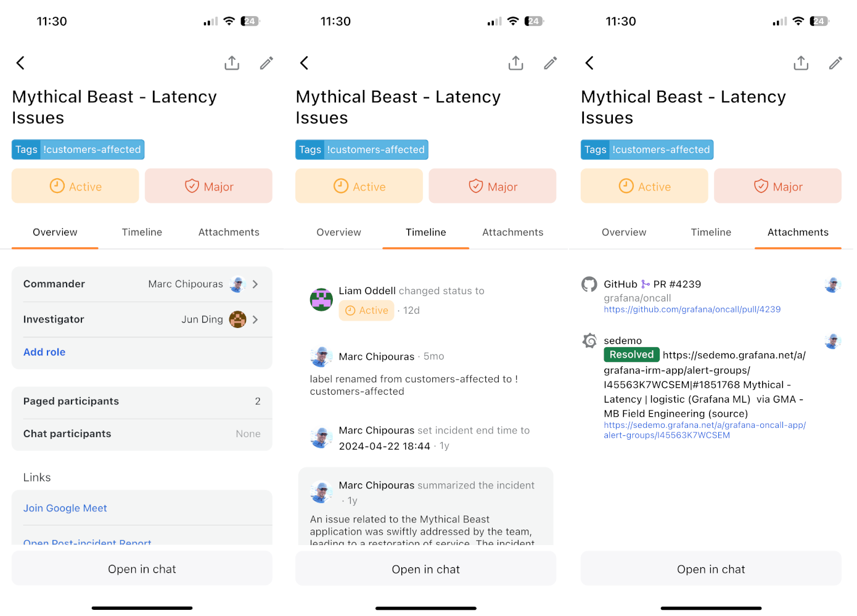
Task: Click the Add role link
Action: [x=44, y=352]
